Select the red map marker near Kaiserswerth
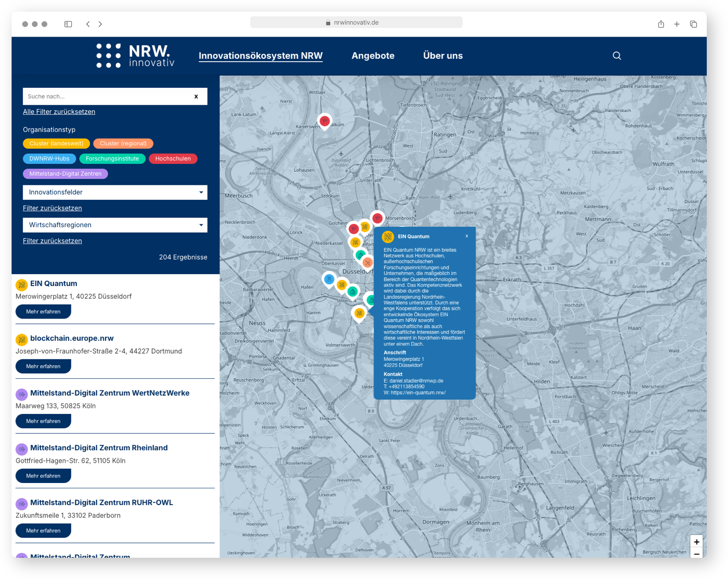728x579 pixels. point(325,121)
